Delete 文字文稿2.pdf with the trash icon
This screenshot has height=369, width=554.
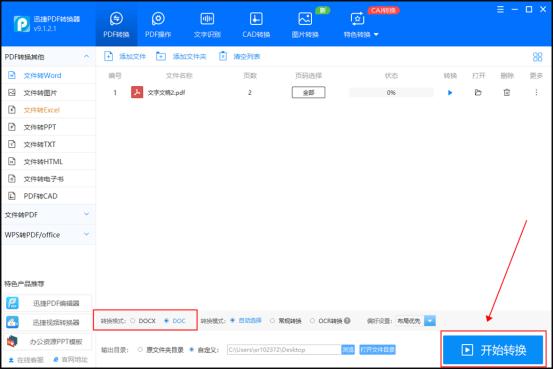point(507,93)
